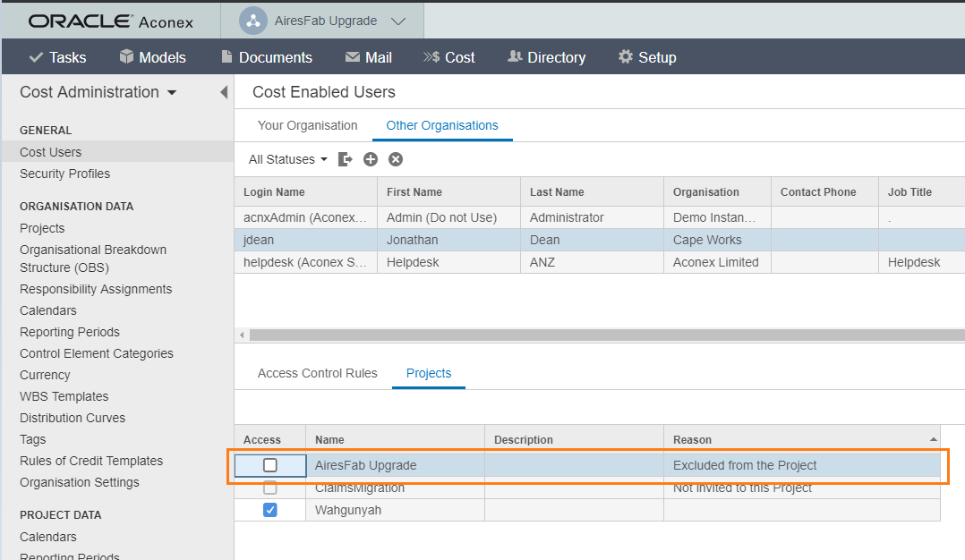Click the Wahgunyah project name
This screenshot has width=965, height=560.
click(347, 510)
